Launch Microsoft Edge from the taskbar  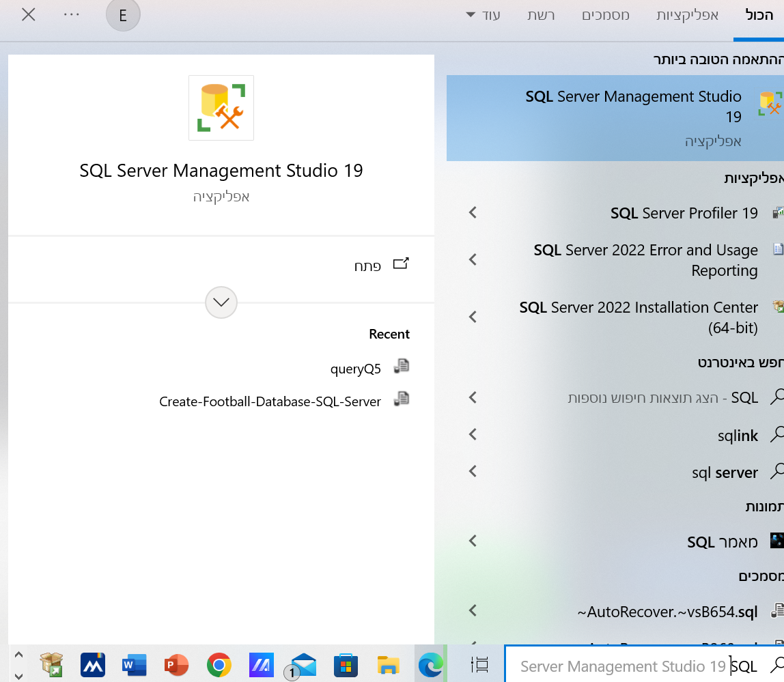pyautogui.click(x=430, y=664)
